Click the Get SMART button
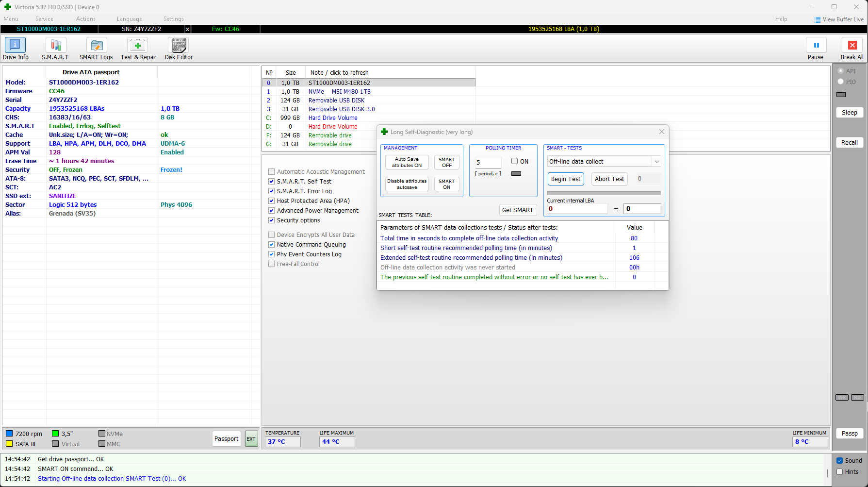Viewport: 868px width, 487px height. click(x=518, y=210)
